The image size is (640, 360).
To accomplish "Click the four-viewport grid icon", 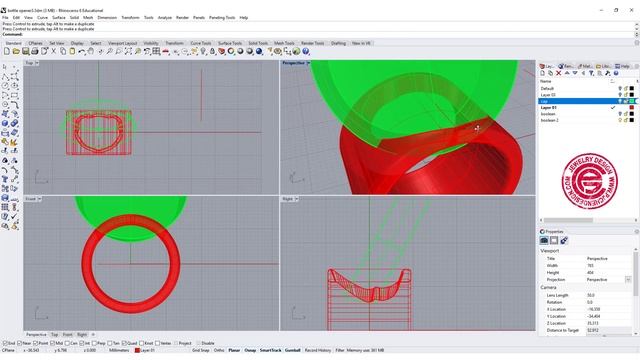I will 156,51.
